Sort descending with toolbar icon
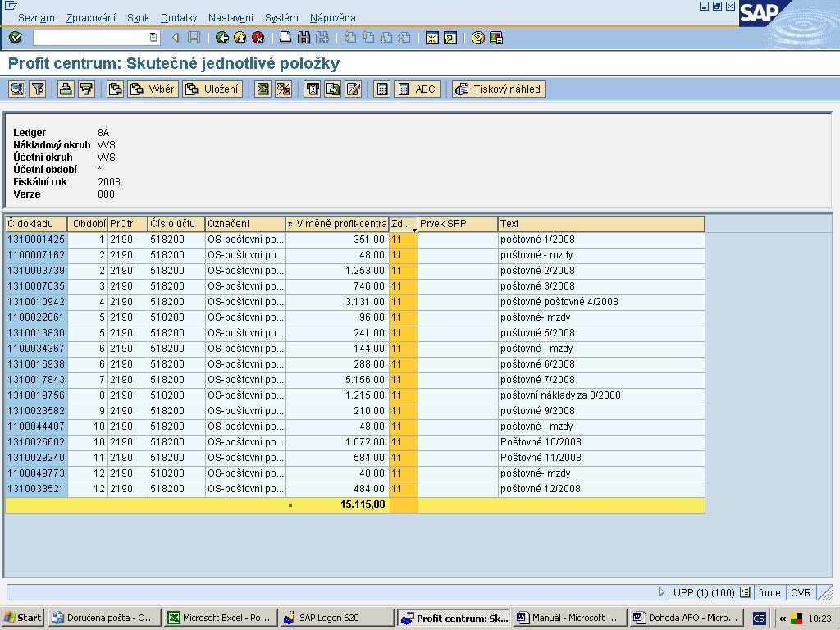This screenshot has height=630, width=840. tap(86, 89)
